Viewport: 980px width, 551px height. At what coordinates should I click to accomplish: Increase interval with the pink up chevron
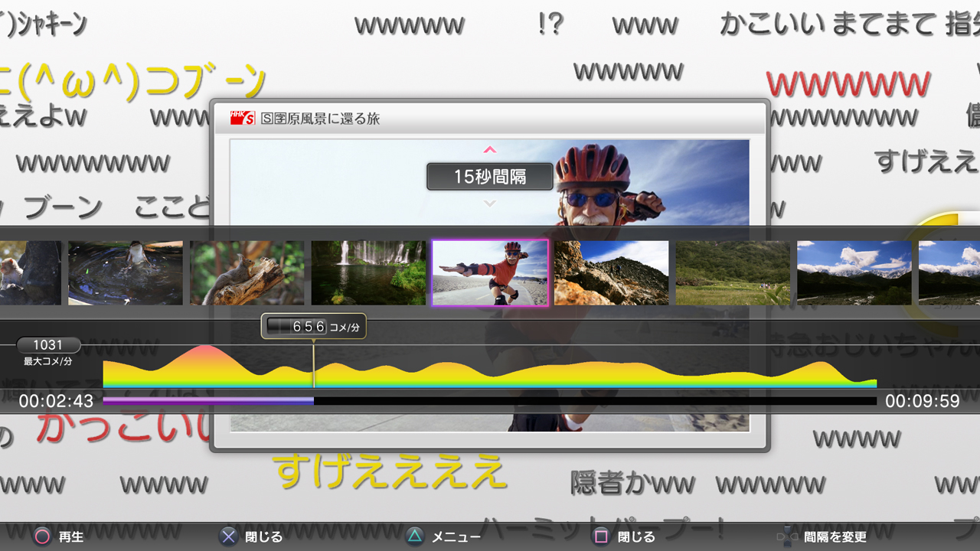pyautogui.click(x=490, y=150)
